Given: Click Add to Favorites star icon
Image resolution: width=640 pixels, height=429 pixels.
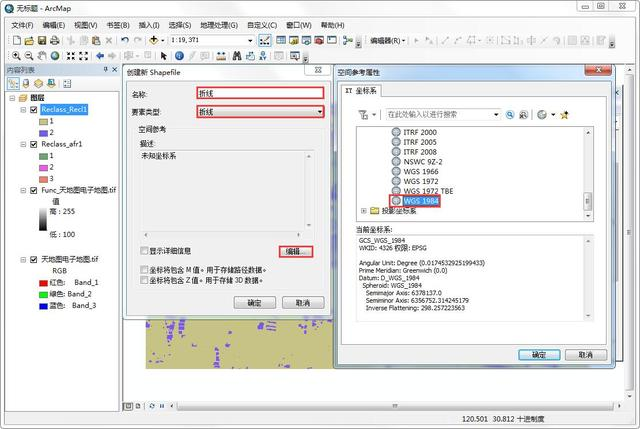Looking at the screenshot, I should (564, 115).
